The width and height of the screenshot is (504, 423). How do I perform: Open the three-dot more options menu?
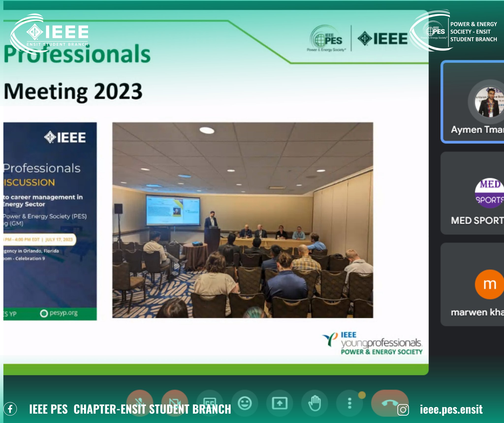coord(349,403)
